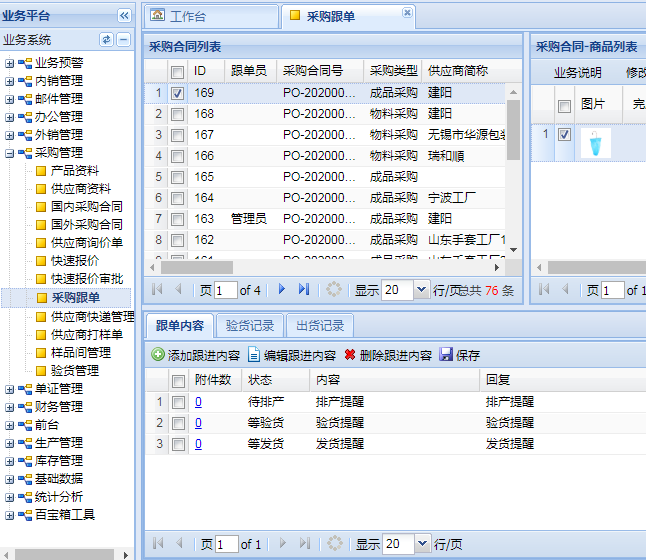The image size is (646, 560).
Task: Click the Edit follow-up content (编辑跟进内容) icon
Action: coord(254,355)
